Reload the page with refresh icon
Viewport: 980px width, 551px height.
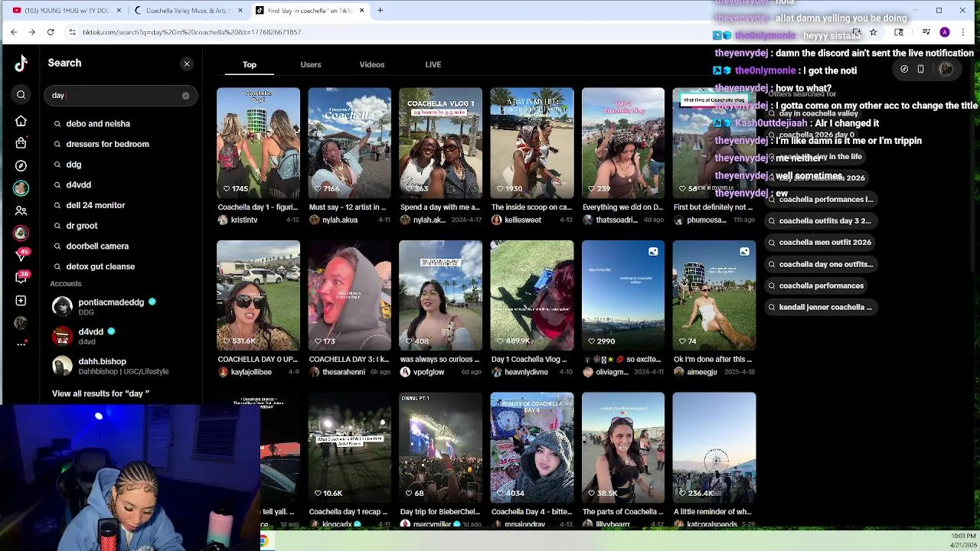tap(51, 32)
